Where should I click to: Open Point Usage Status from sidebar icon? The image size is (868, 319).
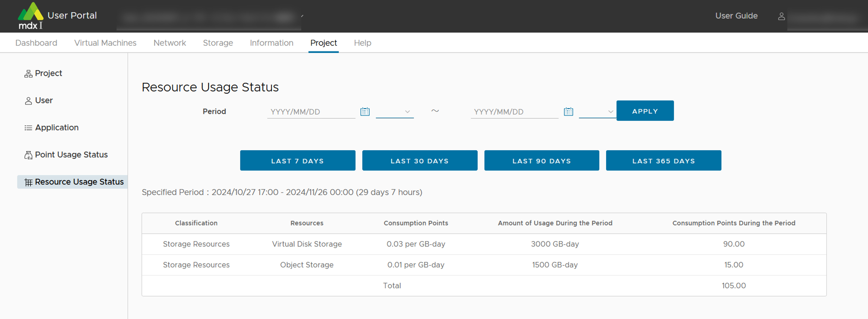pos(28,155)
